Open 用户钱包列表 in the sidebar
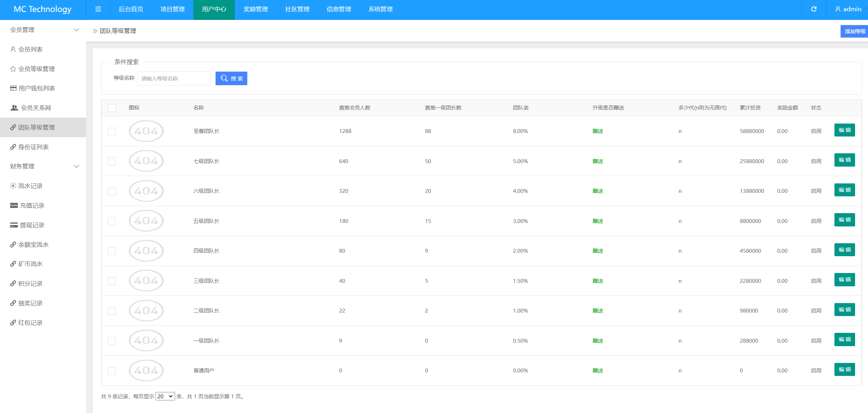The image size is (868, 413). click(37, 88)
